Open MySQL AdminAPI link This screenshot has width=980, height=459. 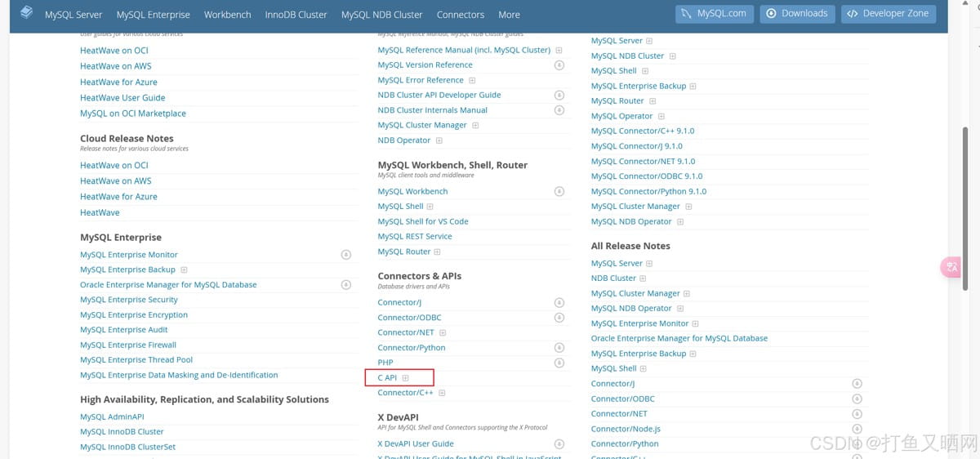tap(112, 417)
